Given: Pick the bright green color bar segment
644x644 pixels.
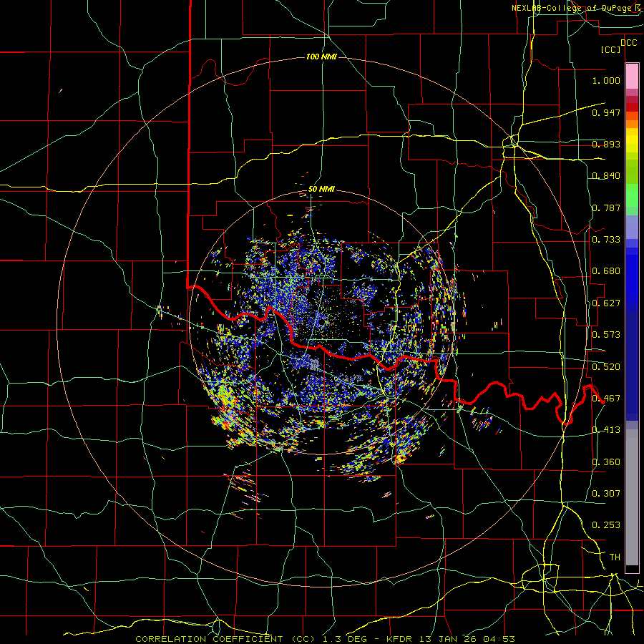Looking at the screenshot, I should pos(632,195).
